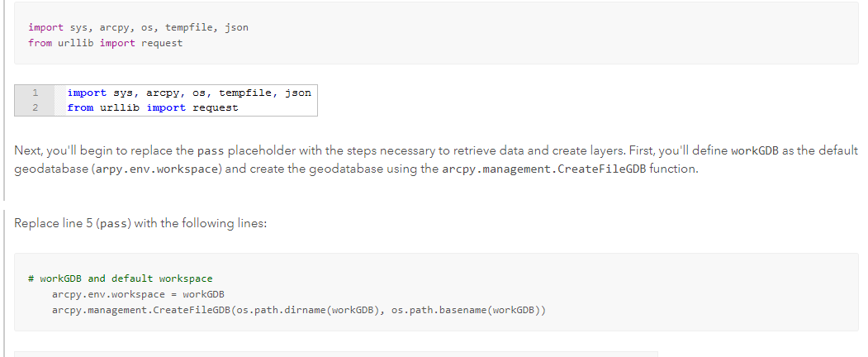Click the top code block's import sys line
Screen dimensions: 868x357
(x=137, y=27)
